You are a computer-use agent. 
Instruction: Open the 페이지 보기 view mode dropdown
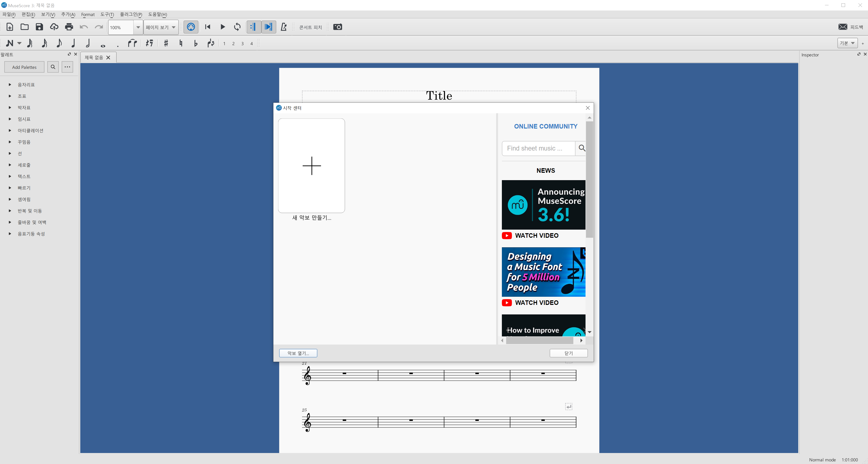[161, 27]
